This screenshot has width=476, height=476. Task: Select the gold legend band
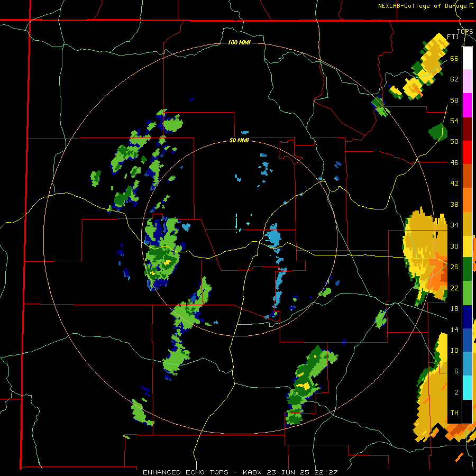(x=467, y=223)
